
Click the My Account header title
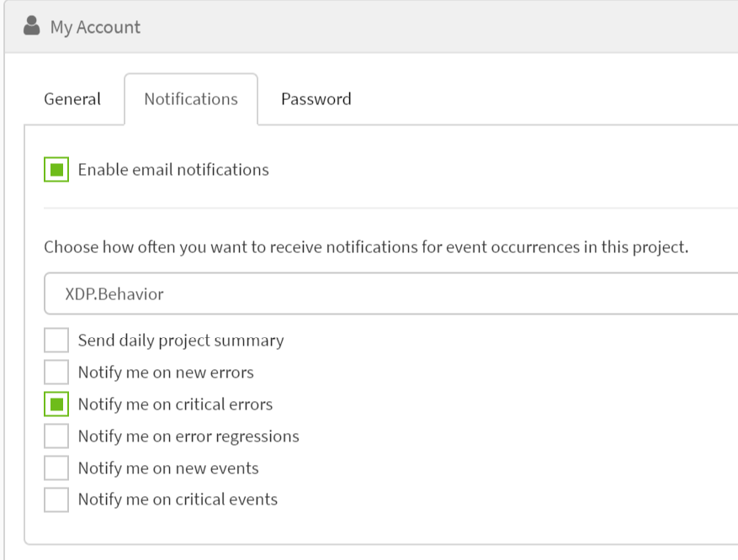coord(95,27)
